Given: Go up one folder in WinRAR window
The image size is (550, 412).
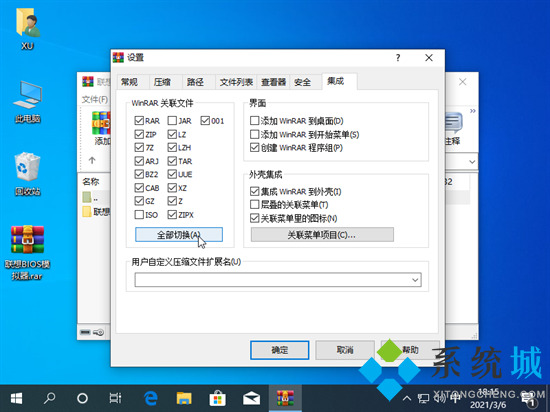Looking at the screenshot, I should pyautogui.click(x=92, y=161).
